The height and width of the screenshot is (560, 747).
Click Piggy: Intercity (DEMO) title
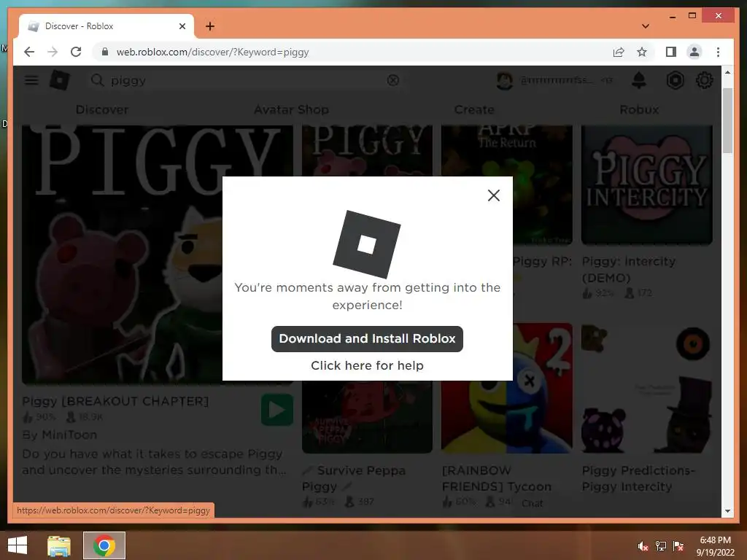[628, 269]
